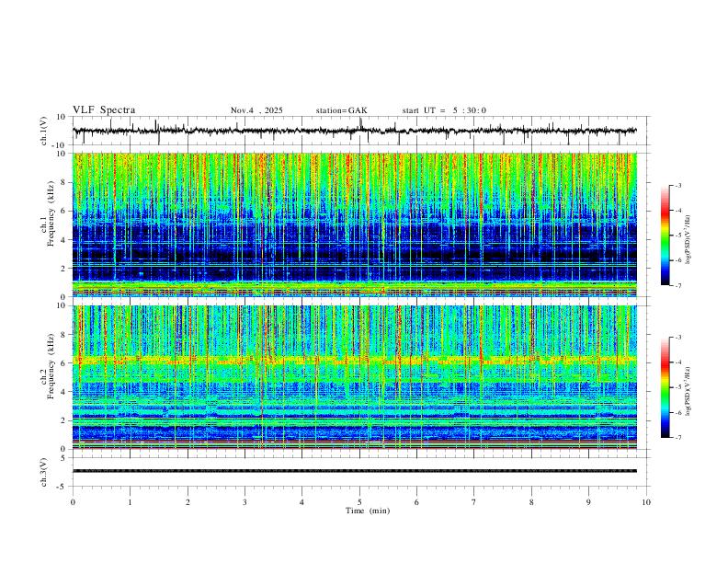728x563 pixels.
Task: Click the ch.1 voltage waveform trace
Action: (x=355, y=131)
